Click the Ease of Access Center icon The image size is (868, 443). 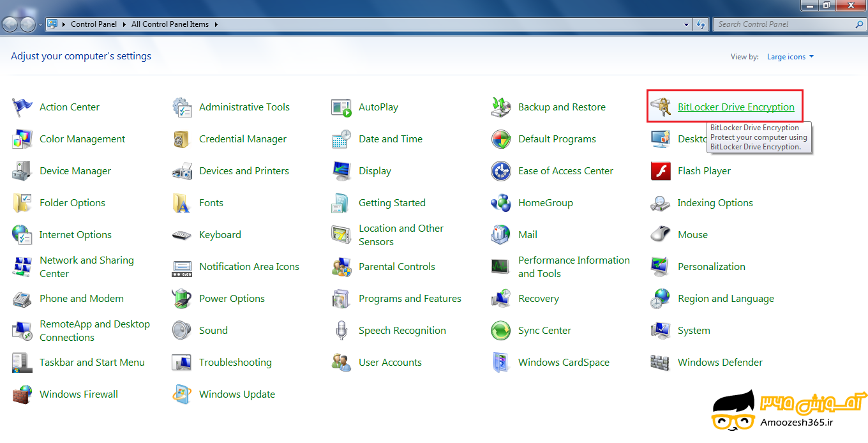tap(501, 171)
